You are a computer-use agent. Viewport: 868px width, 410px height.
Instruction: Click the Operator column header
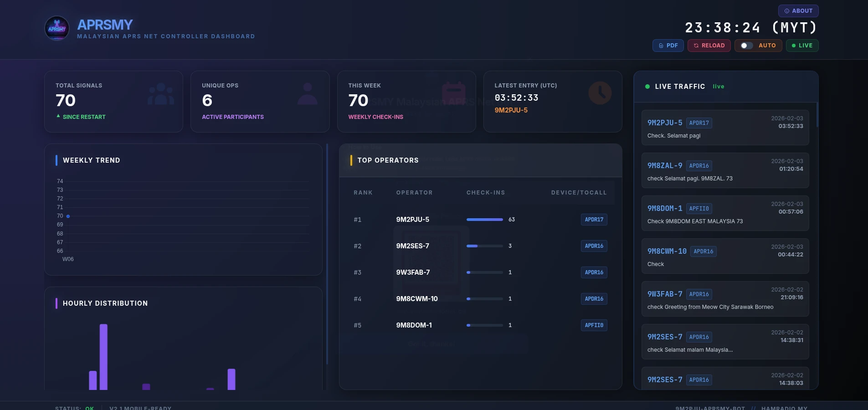coord(414,193)
